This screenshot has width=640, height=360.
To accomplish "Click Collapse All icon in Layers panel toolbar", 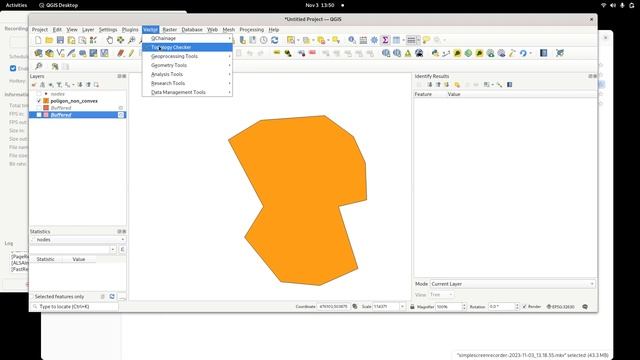I will [88, 84].
